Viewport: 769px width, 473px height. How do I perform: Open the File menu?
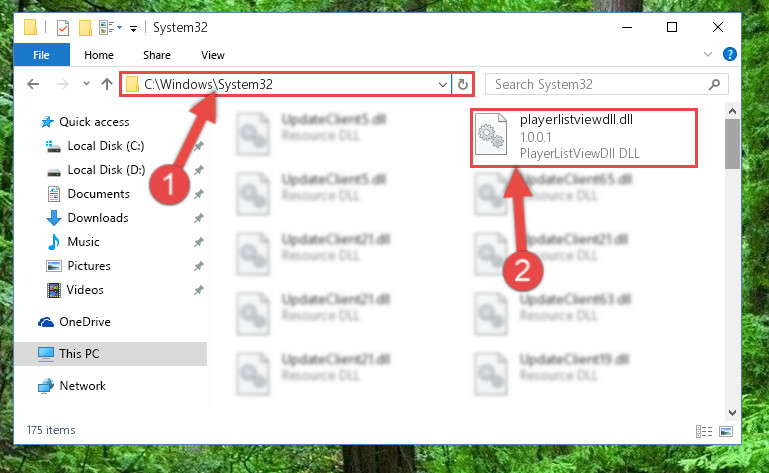[41, 55]
